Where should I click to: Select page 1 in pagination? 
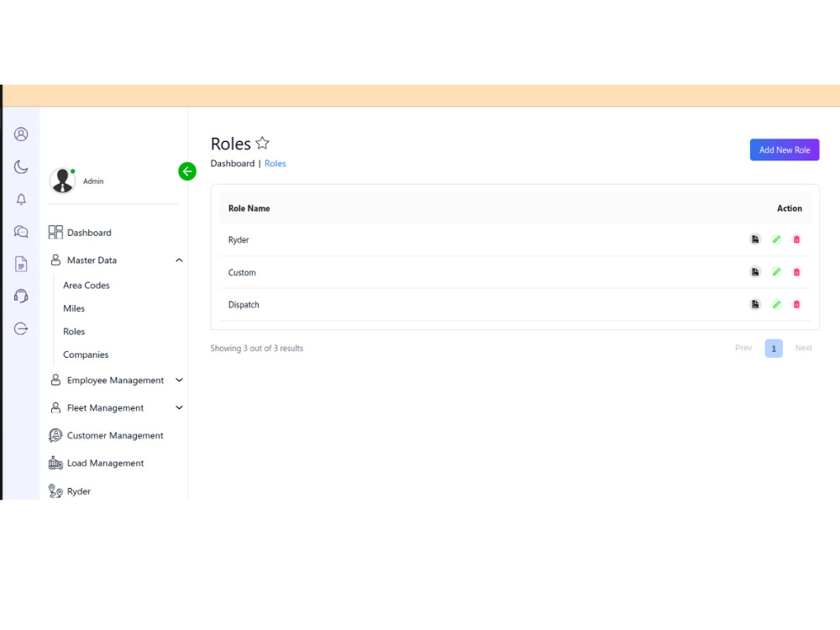tap(774, 349)
